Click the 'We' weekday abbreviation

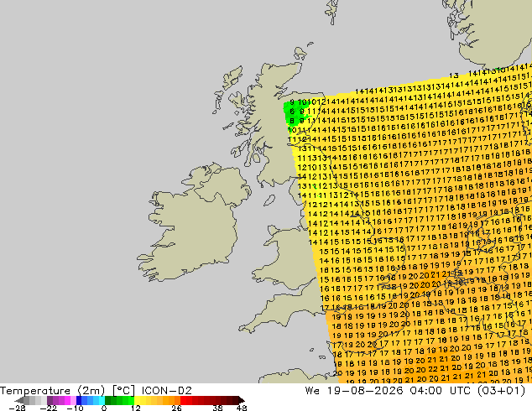click(x=312, y=391)
